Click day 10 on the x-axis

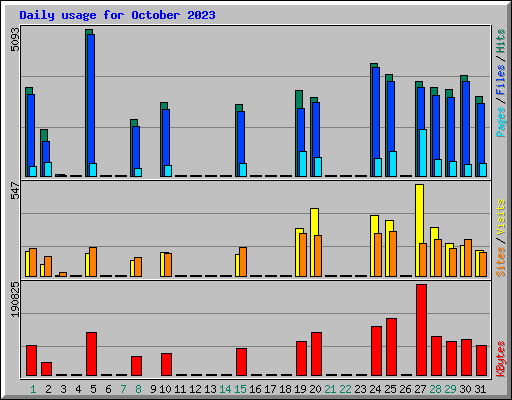[x=165, y=389]
